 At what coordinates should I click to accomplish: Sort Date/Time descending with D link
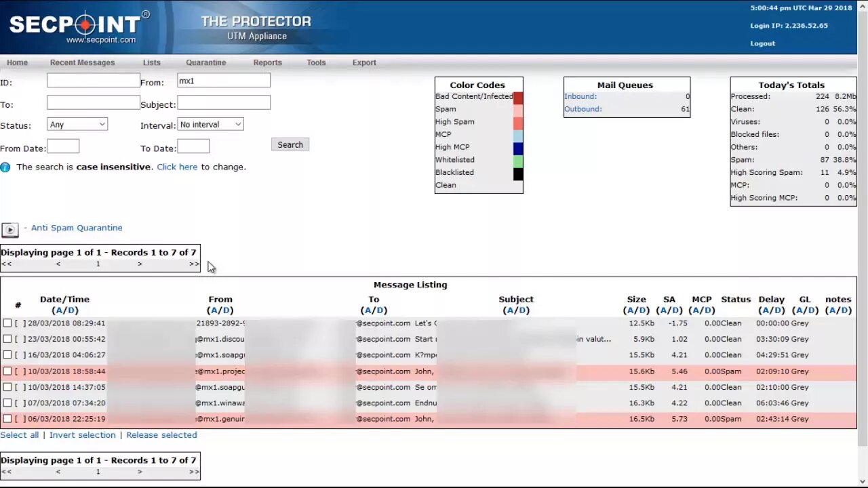point(71,310)
